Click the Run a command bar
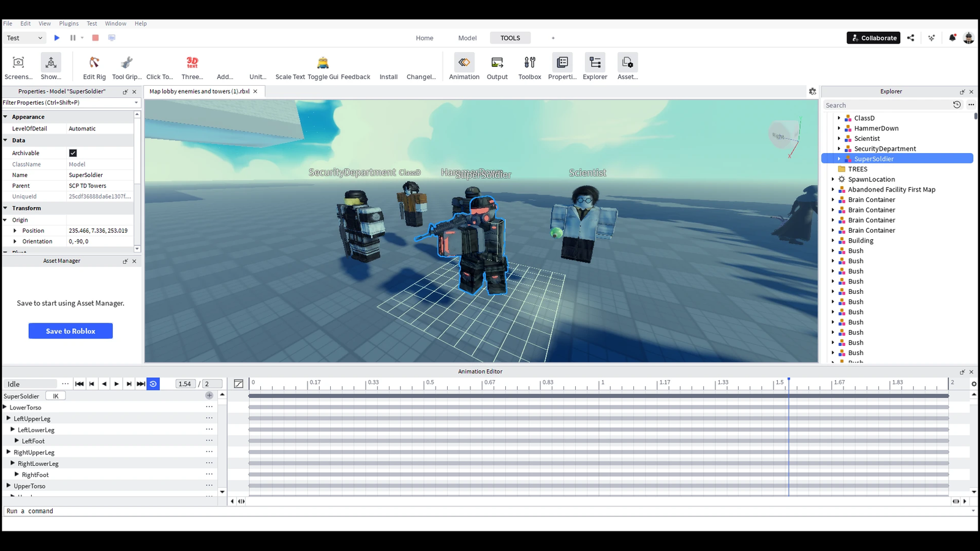Viewport: 980px width, 551px height. [x=490, y=511]
